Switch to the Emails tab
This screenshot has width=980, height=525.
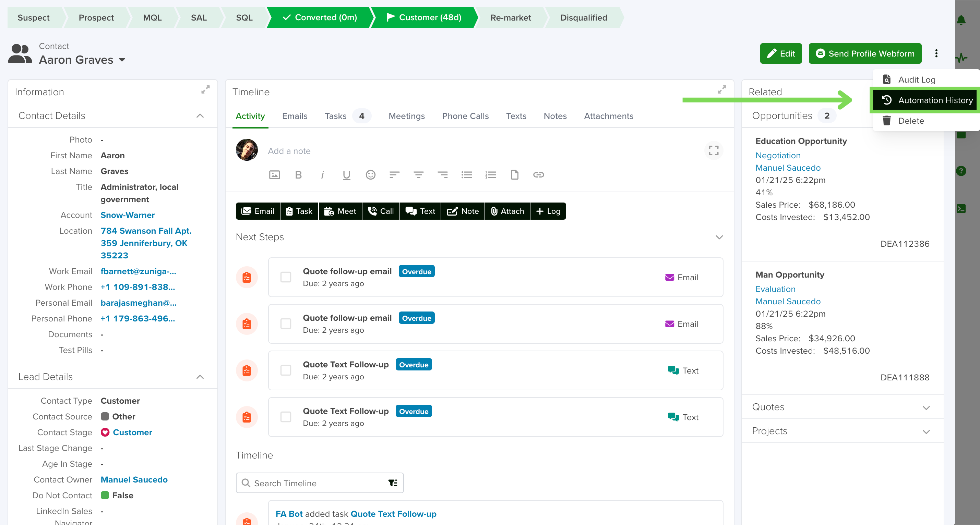click(x=295, y=116)
